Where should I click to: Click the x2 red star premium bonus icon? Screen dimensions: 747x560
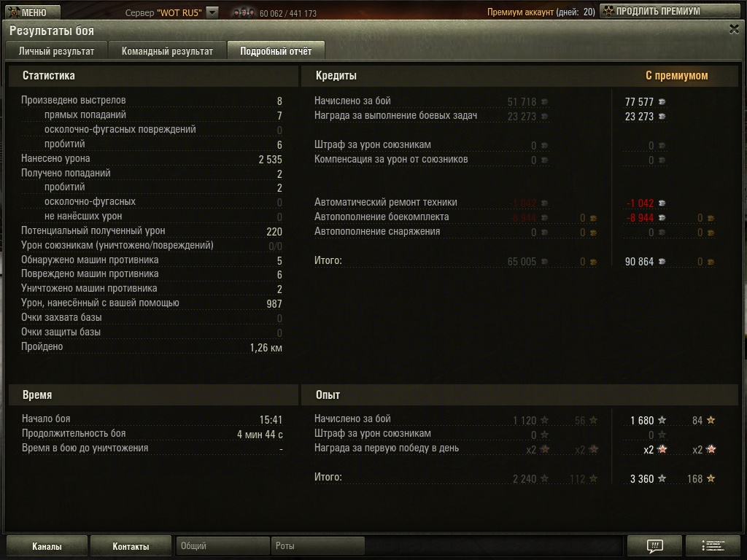tap(662, 449)
